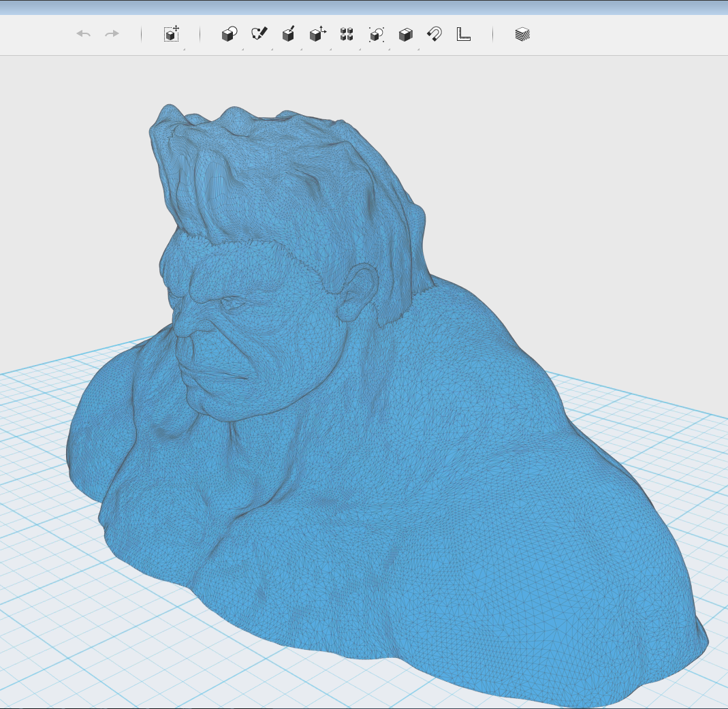Open the Primitives tool icon
Screen dimensions: 728x709
pyautogui.click(x=230, y=34)
